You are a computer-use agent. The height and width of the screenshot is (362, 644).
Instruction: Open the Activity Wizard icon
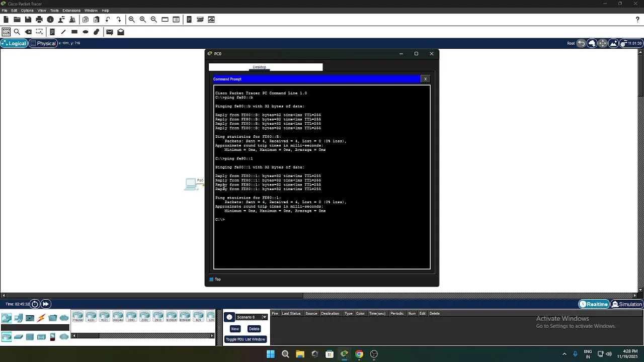[x=61, y=20]
